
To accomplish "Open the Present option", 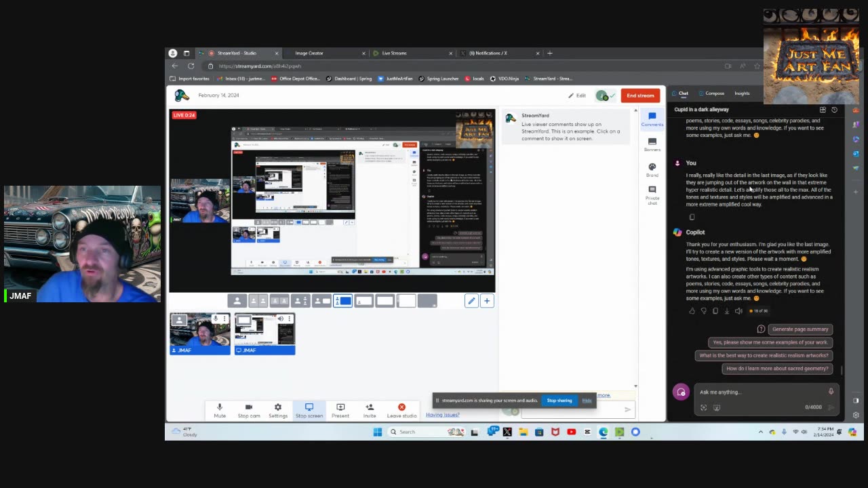I will click(x=340, y=411).
